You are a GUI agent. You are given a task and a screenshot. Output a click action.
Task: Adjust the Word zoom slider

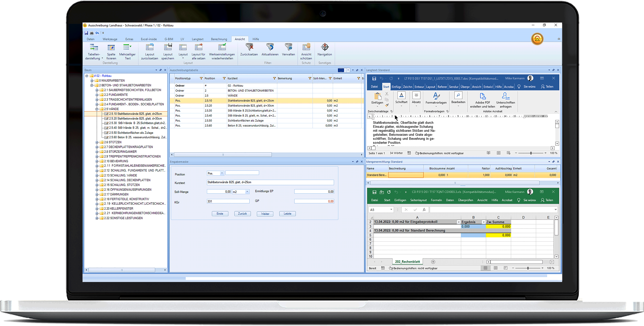pos(531,153)
